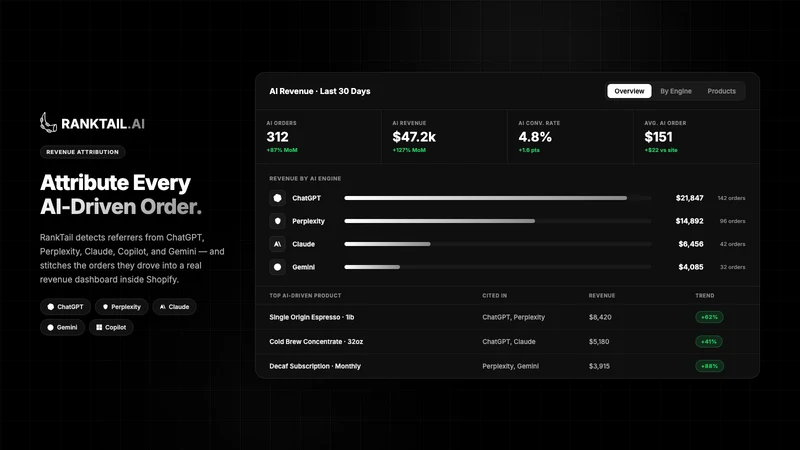
Task: Click the Avg. AI Order value $151
Action: coord(658,137)
